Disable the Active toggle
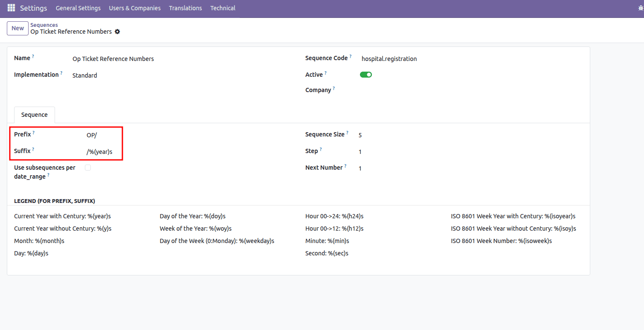The image size is (644, 330). [366, 74]
